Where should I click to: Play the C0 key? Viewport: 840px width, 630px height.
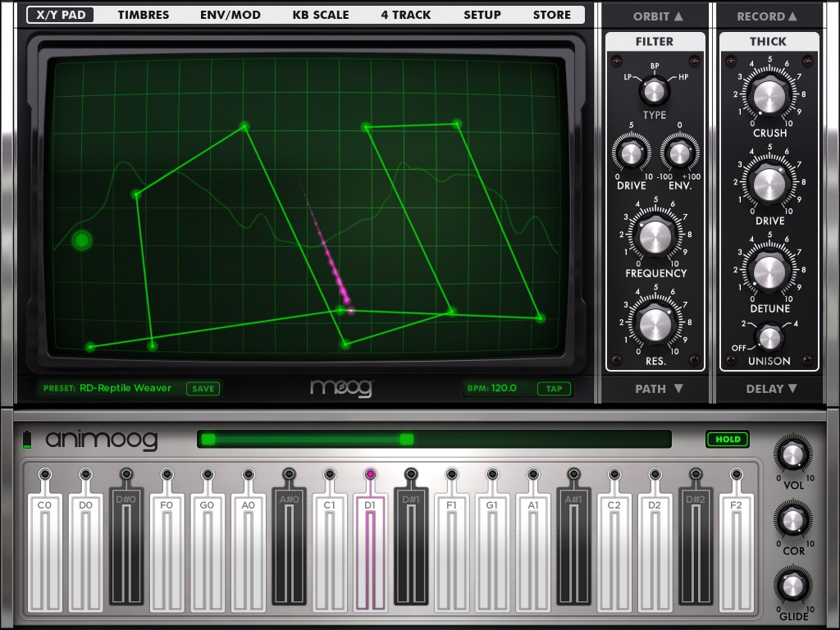[x=44, y=552]
